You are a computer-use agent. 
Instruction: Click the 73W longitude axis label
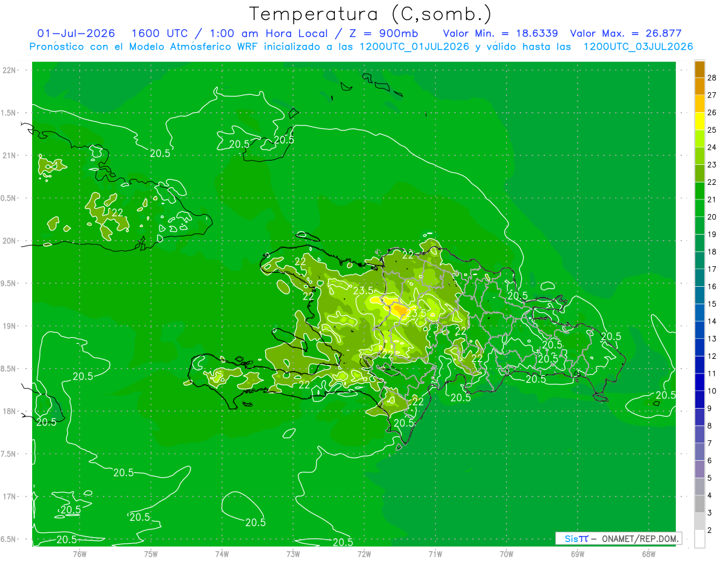click(293, 554)
